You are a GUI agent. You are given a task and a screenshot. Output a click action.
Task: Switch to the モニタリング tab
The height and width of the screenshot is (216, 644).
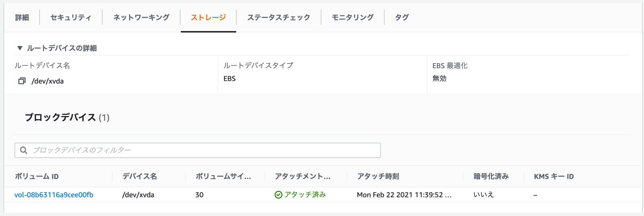pos(352,17)
